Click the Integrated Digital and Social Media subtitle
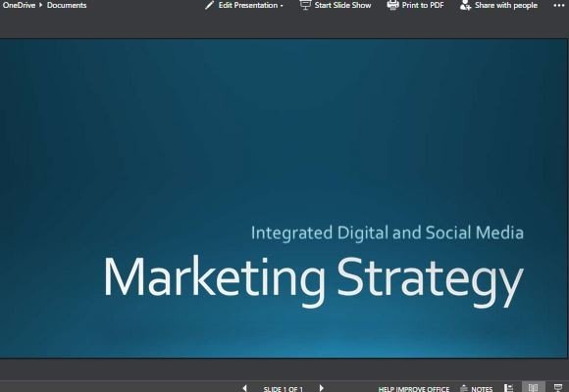569x392 pixels. (x=388, y=232)
